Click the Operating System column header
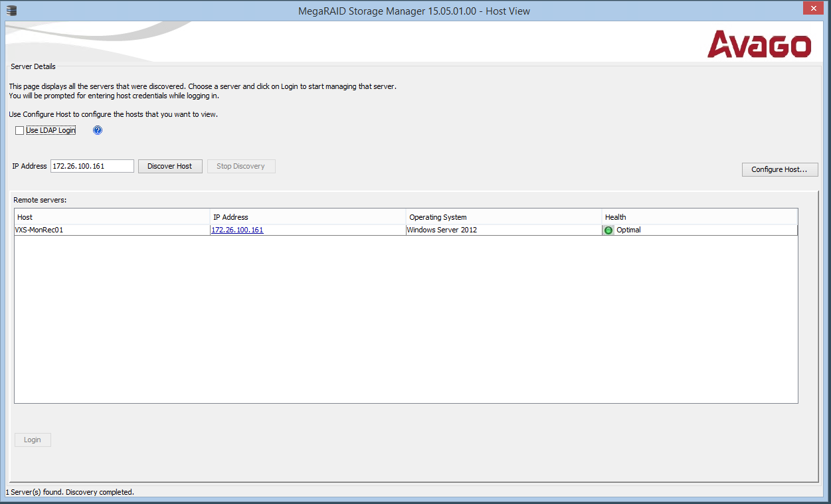 point(504,217)
